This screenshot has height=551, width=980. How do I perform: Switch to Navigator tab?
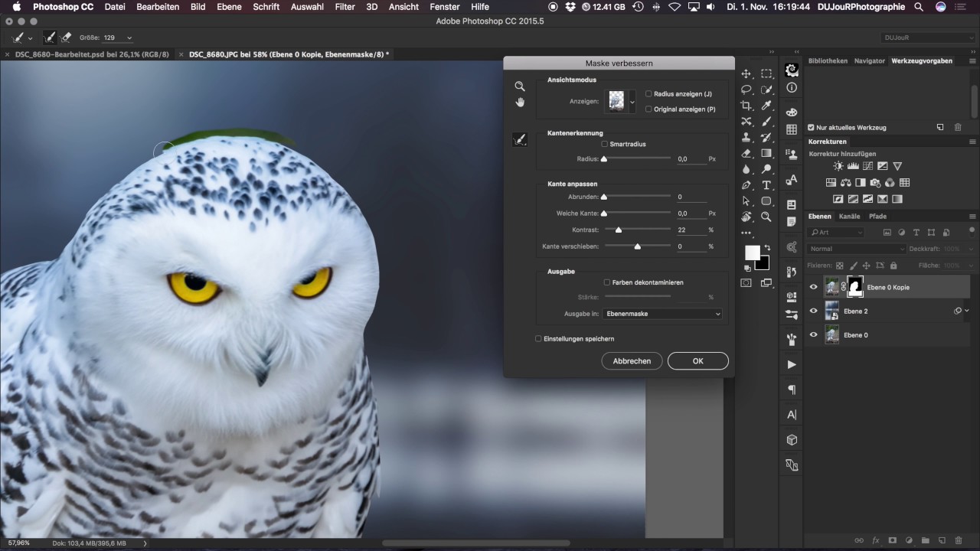[869, 60]
